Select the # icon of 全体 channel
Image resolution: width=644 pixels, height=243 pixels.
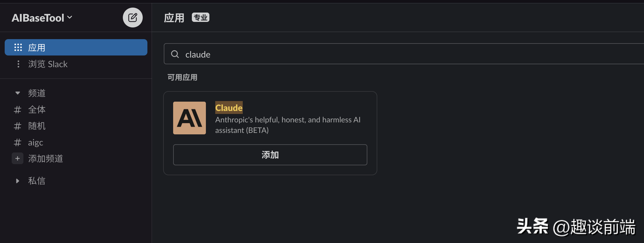(17, 110)
